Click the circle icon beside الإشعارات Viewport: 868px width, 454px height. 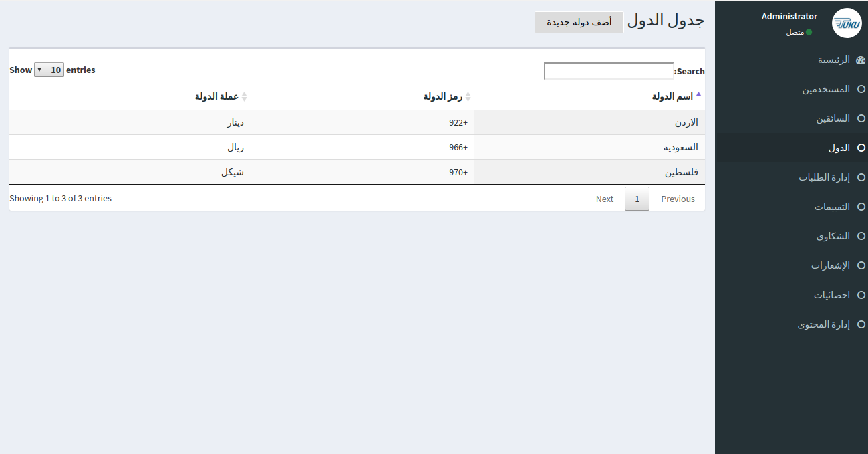[861, 265]
